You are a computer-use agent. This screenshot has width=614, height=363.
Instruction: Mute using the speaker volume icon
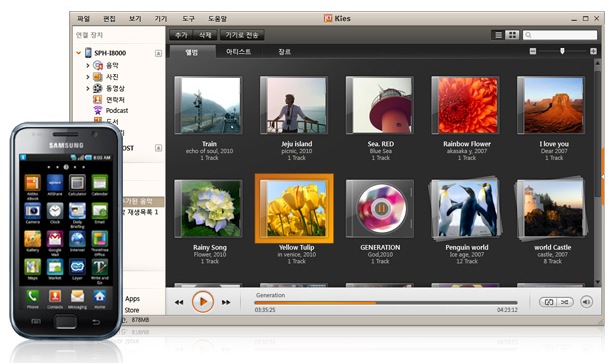click(x=586, y=302)
